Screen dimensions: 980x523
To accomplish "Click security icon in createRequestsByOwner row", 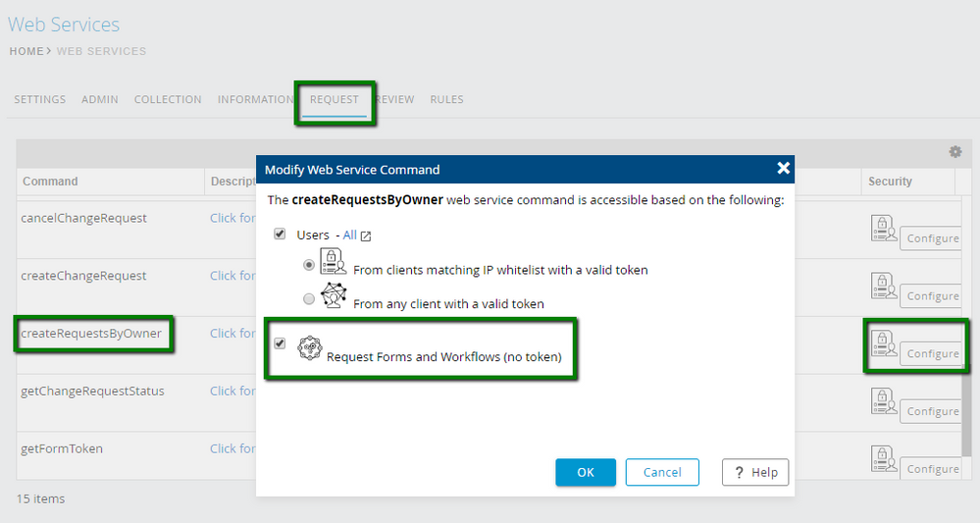I will tap(883, 342).
